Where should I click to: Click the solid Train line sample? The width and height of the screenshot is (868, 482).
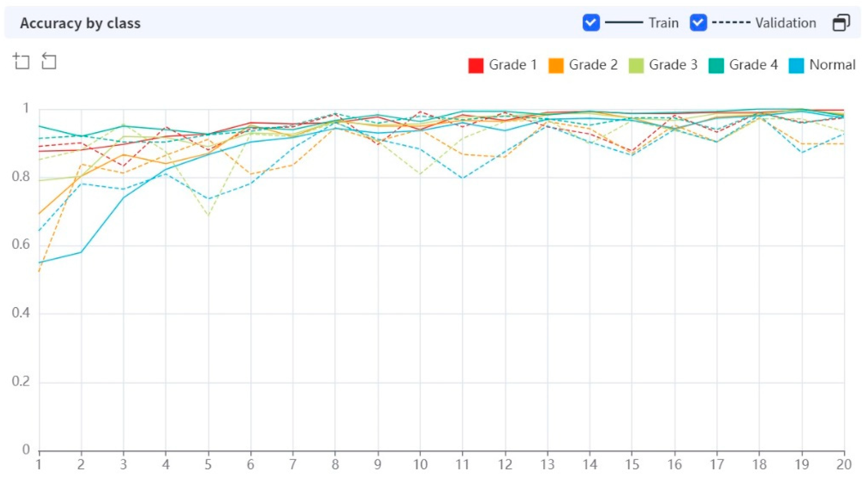coord(624,23)
